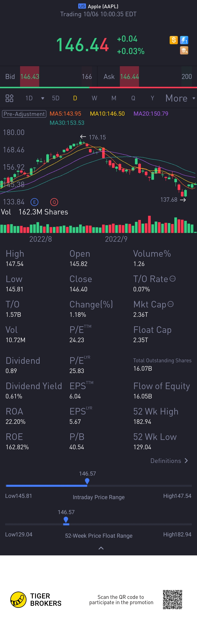197x644 pixels.
Task: Toggle the Pre-Adjustment price setting
Action: pyautogui.click(x=24, y=114)
